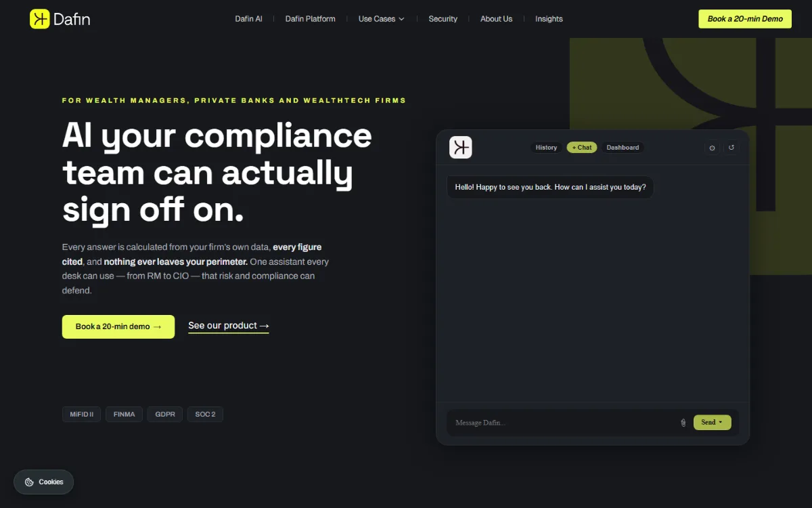The width and height of the screenshot is (812, 508).
Task: Click the refresh icon in the chat widget
Action: pyautogui.click(x=731, y=148)
